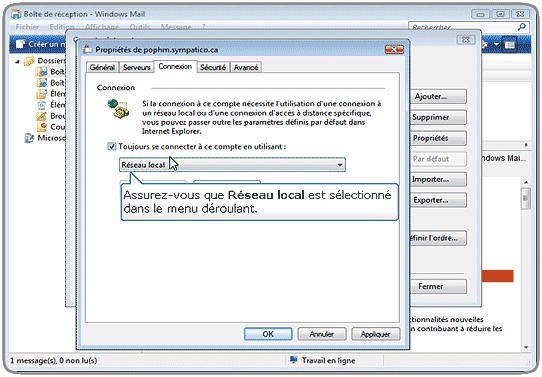The height and width of the screenshot is (377, 542).
Task: Select the Brouillons drafts folder icon
Action: click(42, 116)
